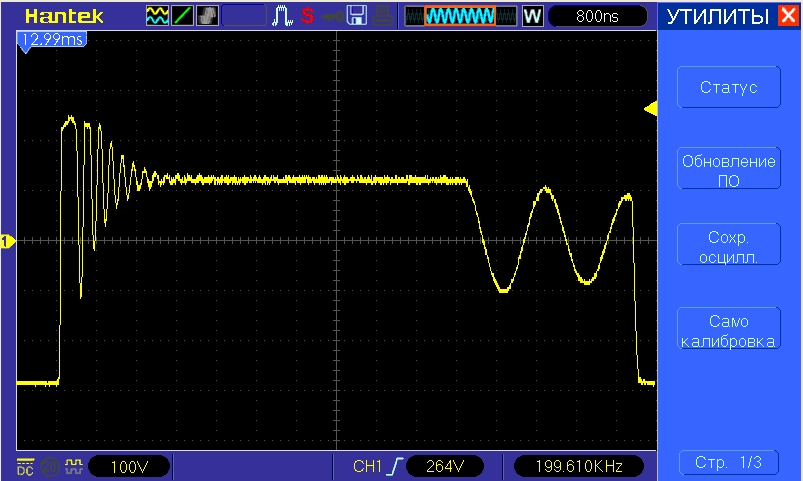
Task: Go to next page via Стр. 1/3
Action: [x=727, y=463]
